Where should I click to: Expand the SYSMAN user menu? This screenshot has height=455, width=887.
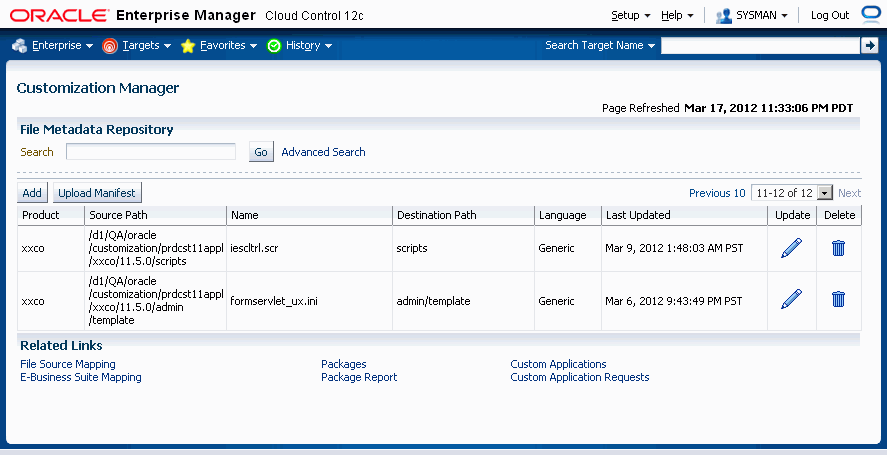(x=761, y=15)
